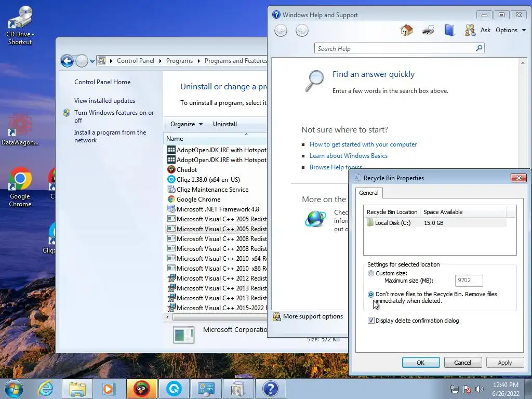This screenshot has width=532, height=399.
Task: Click Ask in Help toolbar
Action: tap(485, 30)
